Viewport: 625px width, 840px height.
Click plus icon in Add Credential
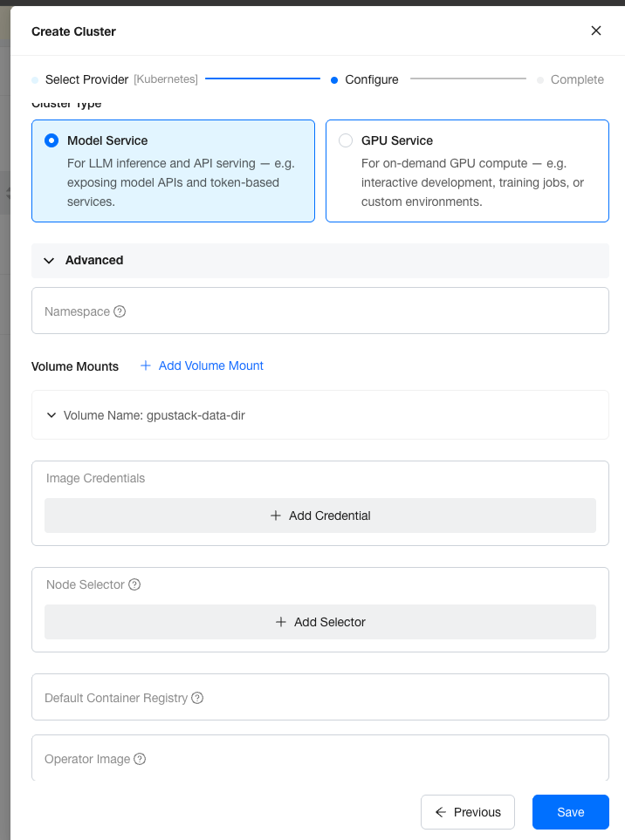point(276,516)
